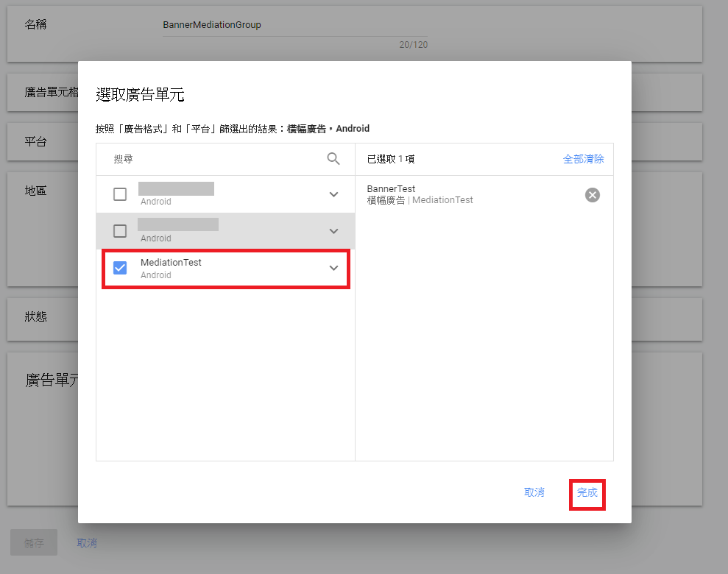Click the MediationTest app name

point(171,263)
